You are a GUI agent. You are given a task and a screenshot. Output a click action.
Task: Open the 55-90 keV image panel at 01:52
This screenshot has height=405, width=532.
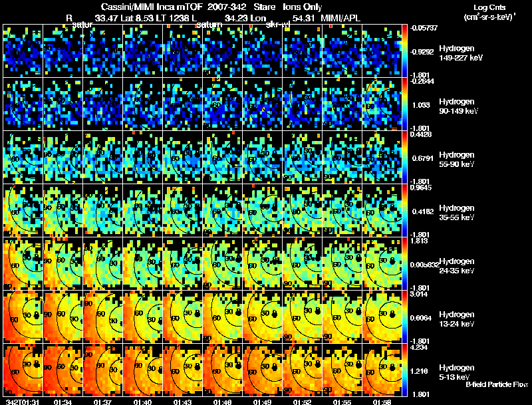[303, 158]
